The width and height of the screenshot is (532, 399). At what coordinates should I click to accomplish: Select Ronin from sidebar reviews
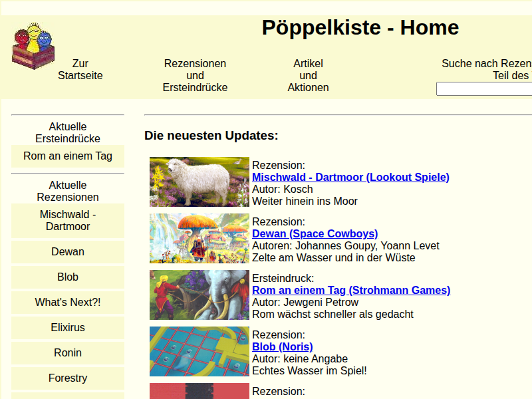click(x=68, y=353)
